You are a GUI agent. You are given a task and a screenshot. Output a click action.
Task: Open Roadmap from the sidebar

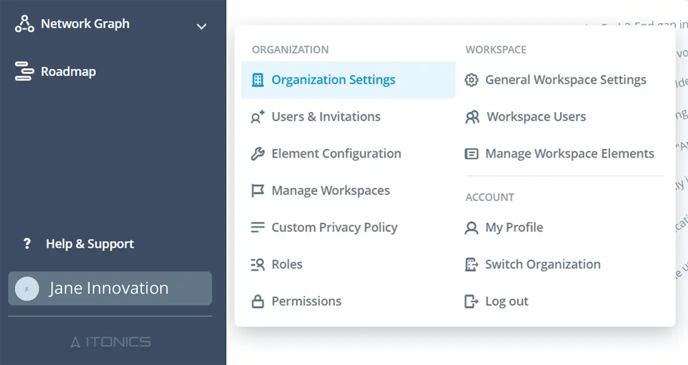pyautogui.click(x=68, y=72)
